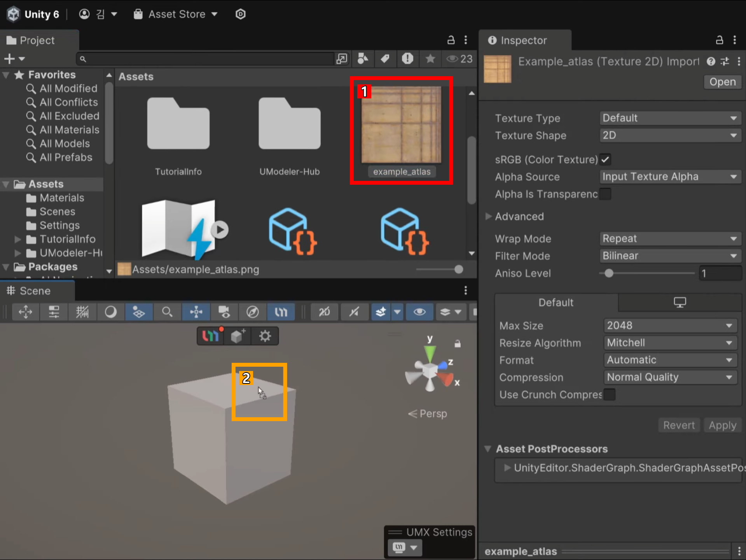Viewport: 746px width, 560px height.
Task: Open the UMX Settings dropdown
Action: (404, 548)
